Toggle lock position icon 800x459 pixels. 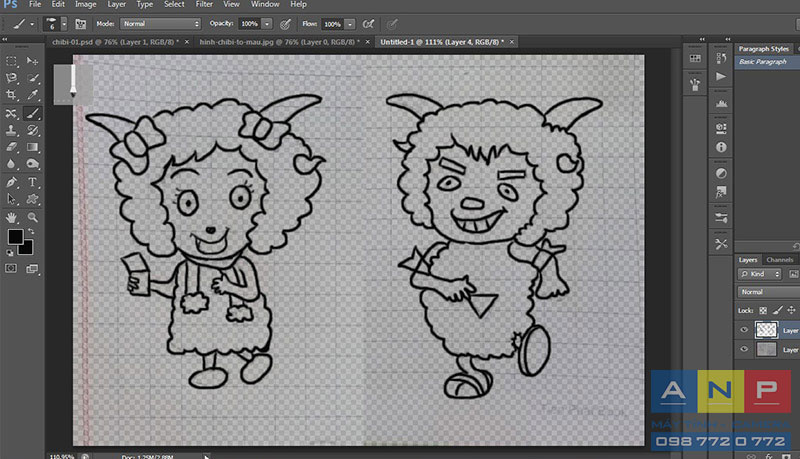(x=791, y=310)
